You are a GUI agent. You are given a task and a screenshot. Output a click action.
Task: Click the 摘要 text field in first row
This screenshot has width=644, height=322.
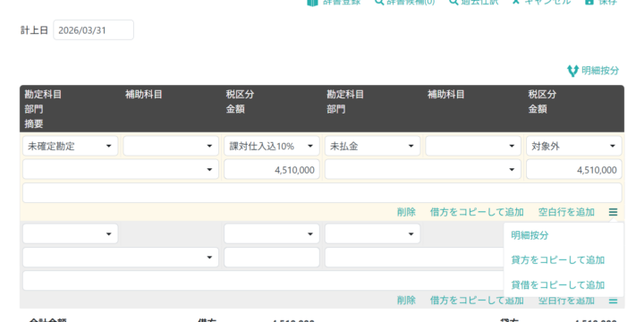click(322, 192)
